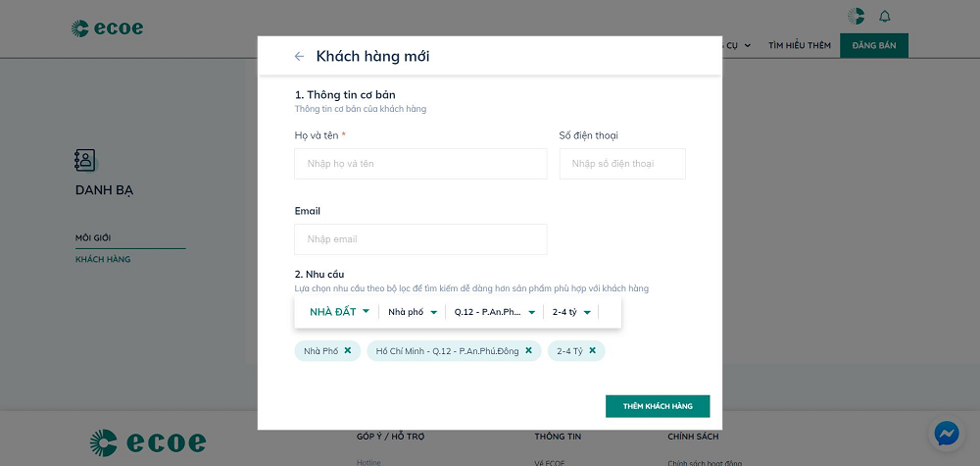Remove the Nhà Phố filter tag

click(347, 350)
